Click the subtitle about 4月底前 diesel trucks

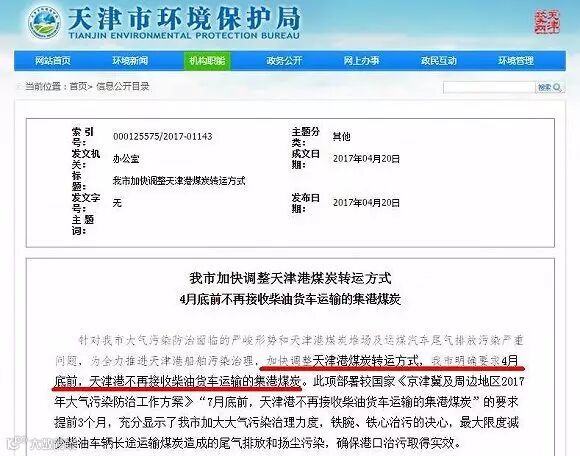(290, 299)
